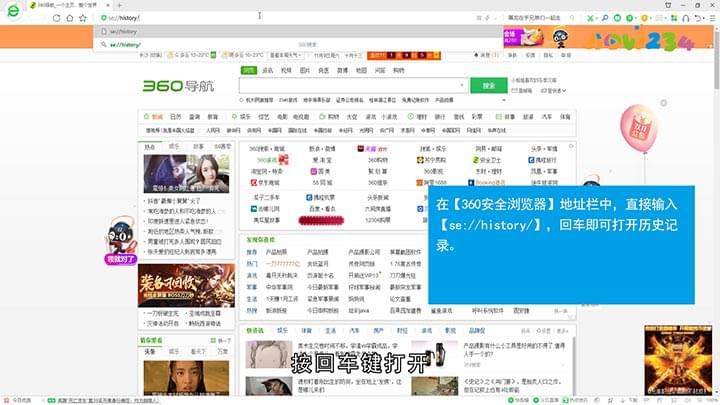
Task: Click the gear icon at site grid corner
Action: 571,146
